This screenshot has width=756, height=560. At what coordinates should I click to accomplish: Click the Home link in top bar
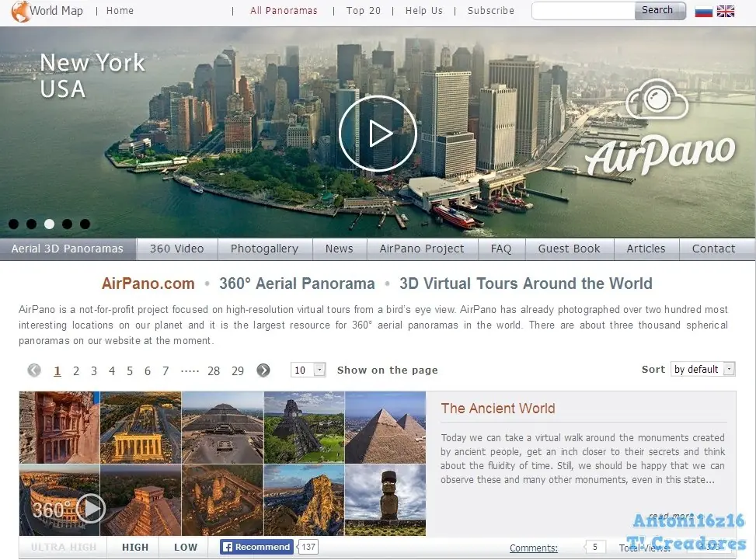tap(120, 11)
